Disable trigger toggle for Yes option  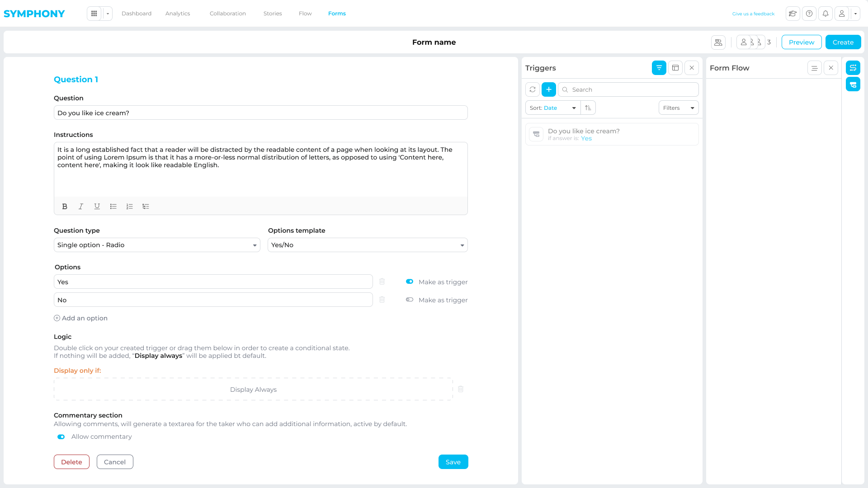410,282
